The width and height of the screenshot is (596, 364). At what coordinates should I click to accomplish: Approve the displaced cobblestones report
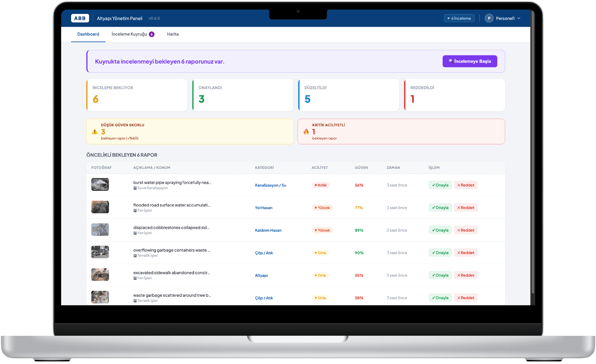pos(440,230)
